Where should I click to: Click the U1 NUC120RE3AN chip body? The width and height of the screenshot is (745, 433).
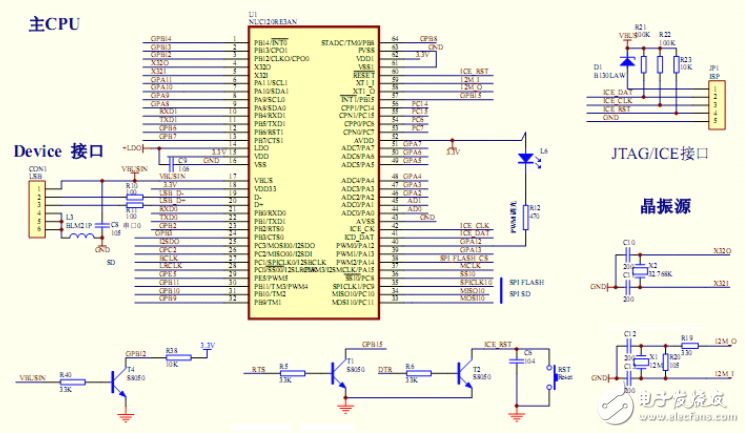(x=312, y=175)
